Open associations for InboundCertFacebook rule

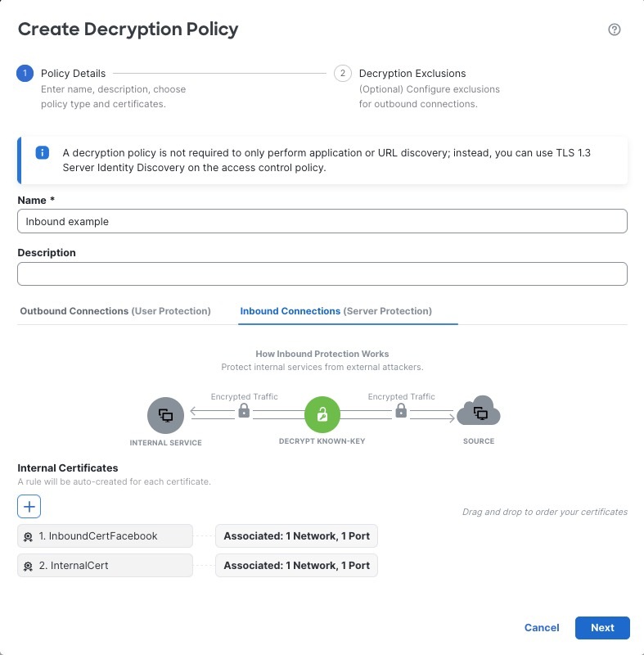pos(296,536)
